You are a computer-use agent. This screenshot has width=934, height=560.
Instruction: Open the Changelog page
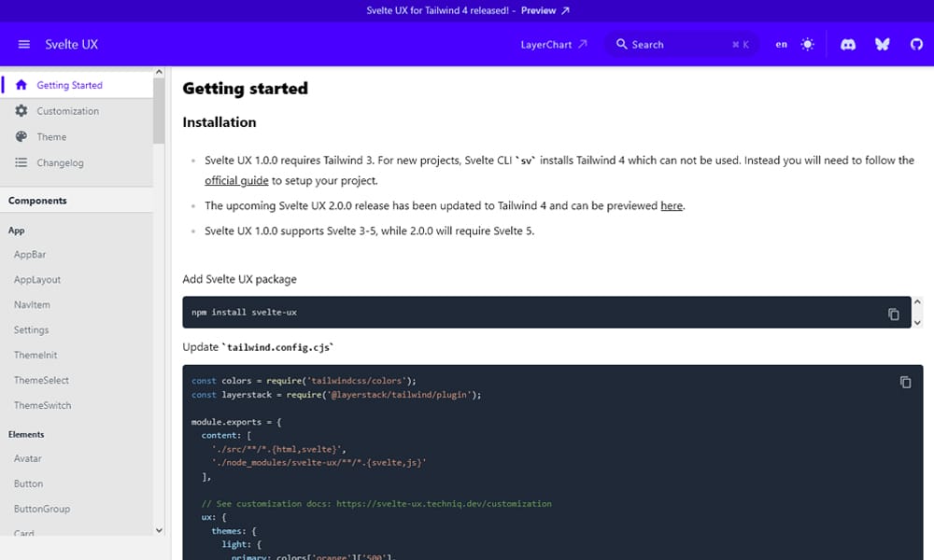(x=77, y=162)
